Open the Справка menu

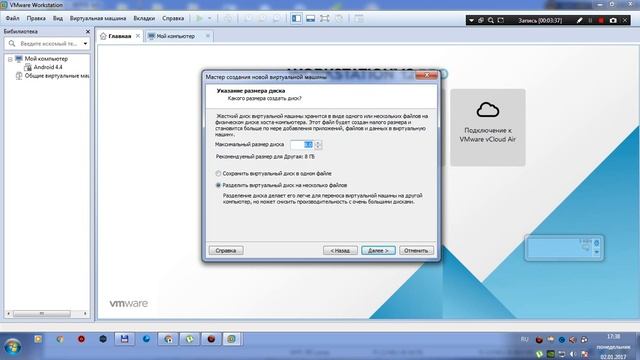point(173,18)
